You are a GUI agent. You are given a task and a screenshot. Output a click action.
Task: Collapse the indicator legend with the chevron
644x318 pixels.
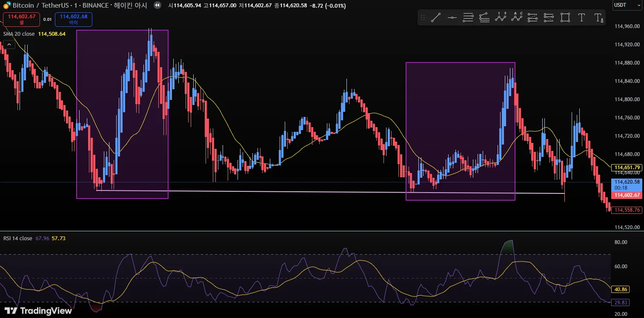pos(9,44)
